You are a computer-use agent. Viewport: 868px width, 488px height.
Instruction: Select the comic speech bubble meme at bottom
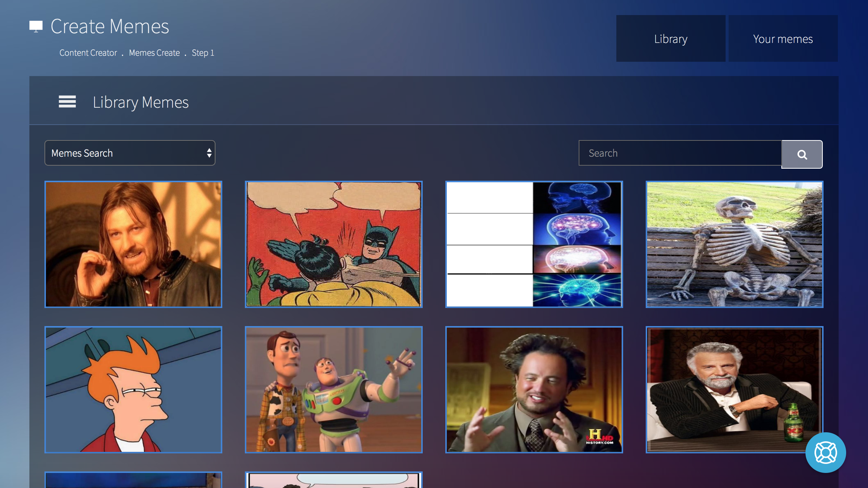[x=334, y=480]
